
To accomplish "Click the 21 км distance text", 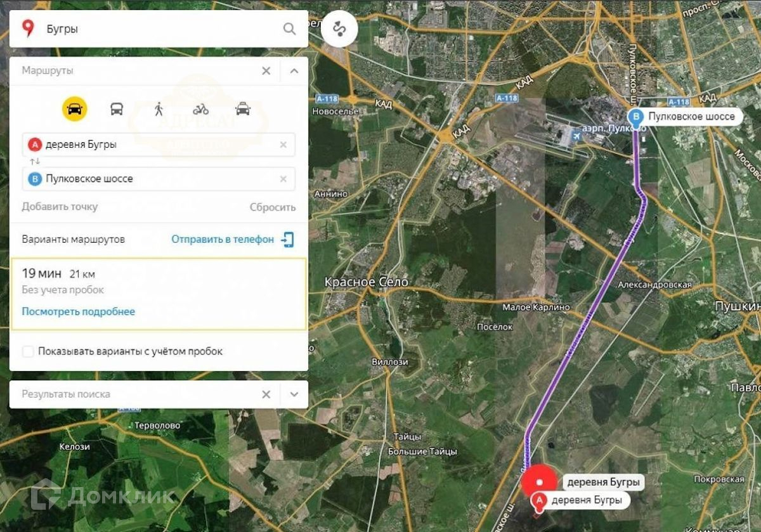I will [82, 275].
